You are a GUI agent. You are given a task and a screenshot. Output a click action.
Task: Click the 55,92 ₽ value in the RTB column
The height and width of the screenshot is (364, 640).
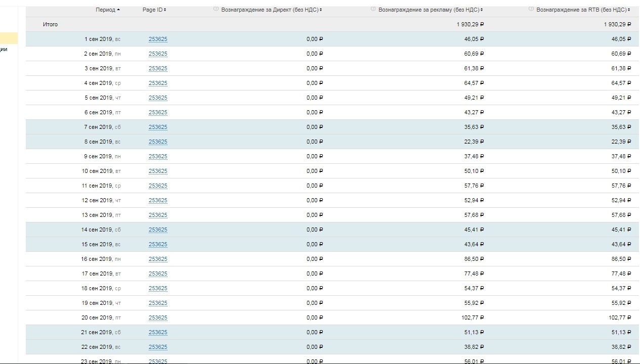622,303
